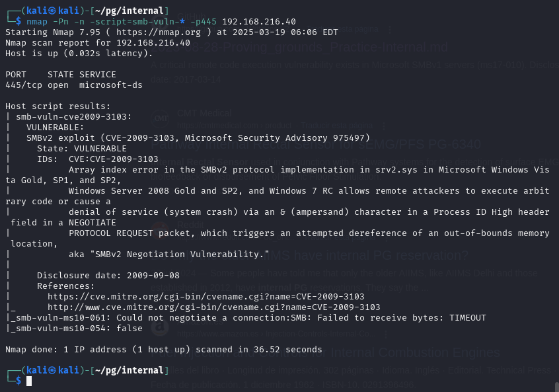559x392 pixels.
Task: Click the target IP 192.168.216.40 in the command
Action: 259,22
